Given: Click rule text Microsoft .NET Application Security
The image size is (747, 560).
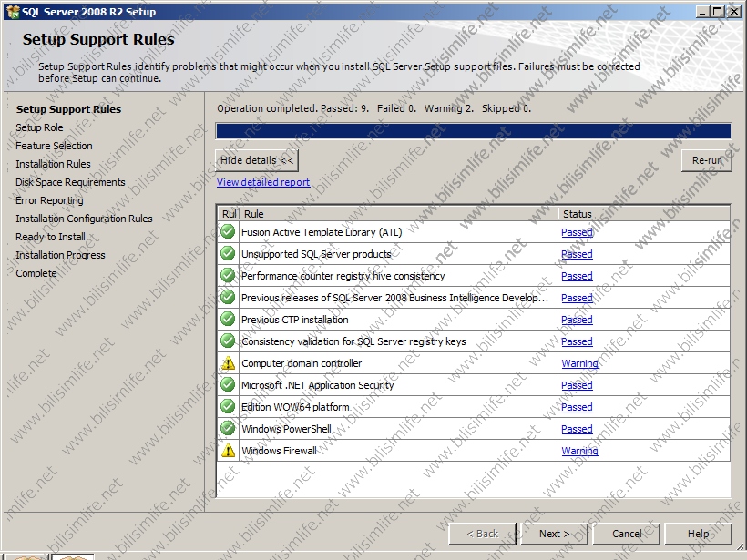Looking at the screenshot, I should 318,385.
